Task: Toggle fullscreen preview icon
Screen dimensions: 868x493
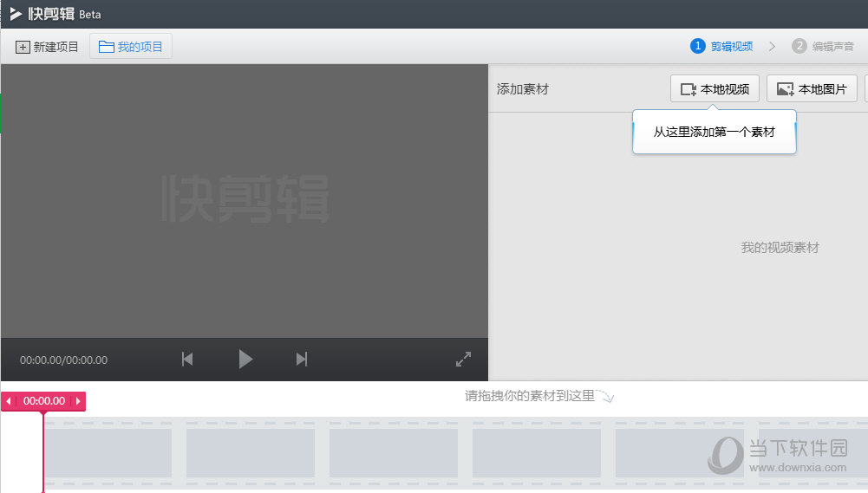Action: [463, 359]
